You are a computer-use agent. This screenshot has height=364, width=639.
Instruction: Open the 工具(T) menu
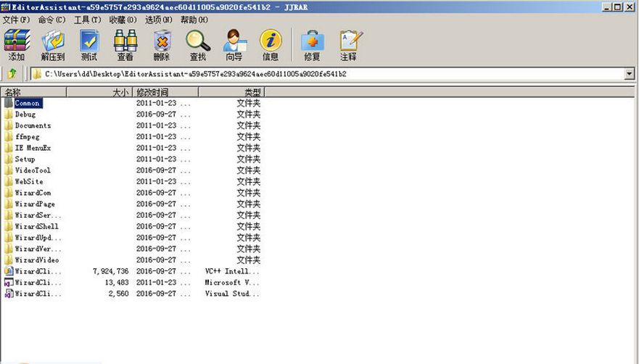(88, 20)
